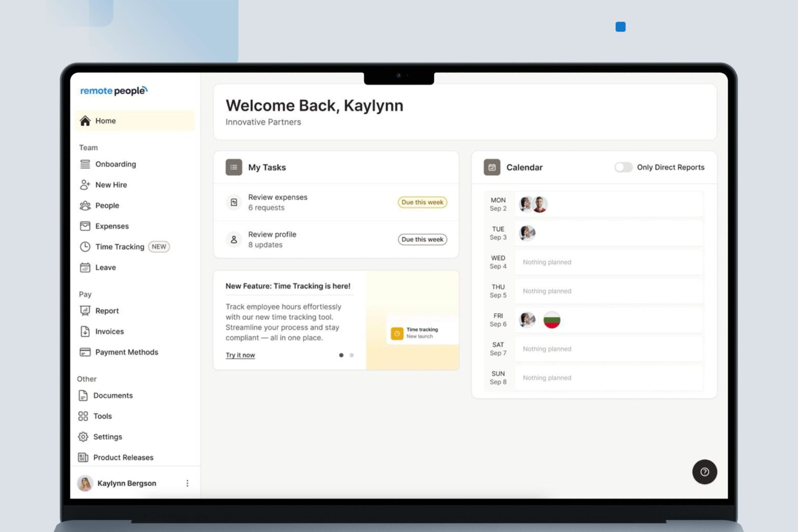Click the Due this week badge on Review profile

tap(422, 239)
